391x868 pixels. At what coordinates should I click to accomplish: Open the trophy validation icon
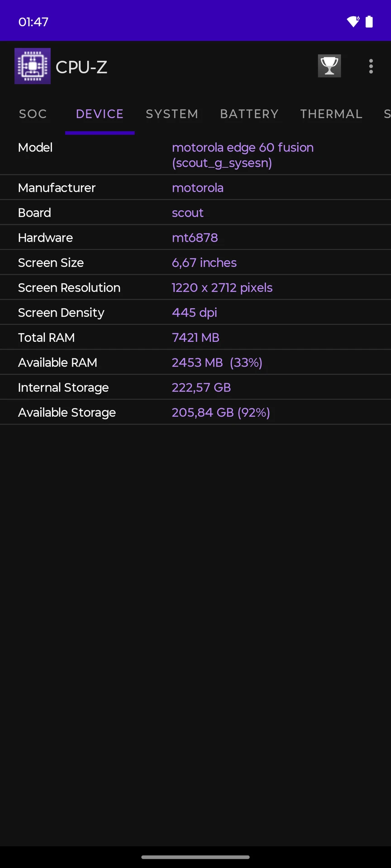[x=329, y=66]
